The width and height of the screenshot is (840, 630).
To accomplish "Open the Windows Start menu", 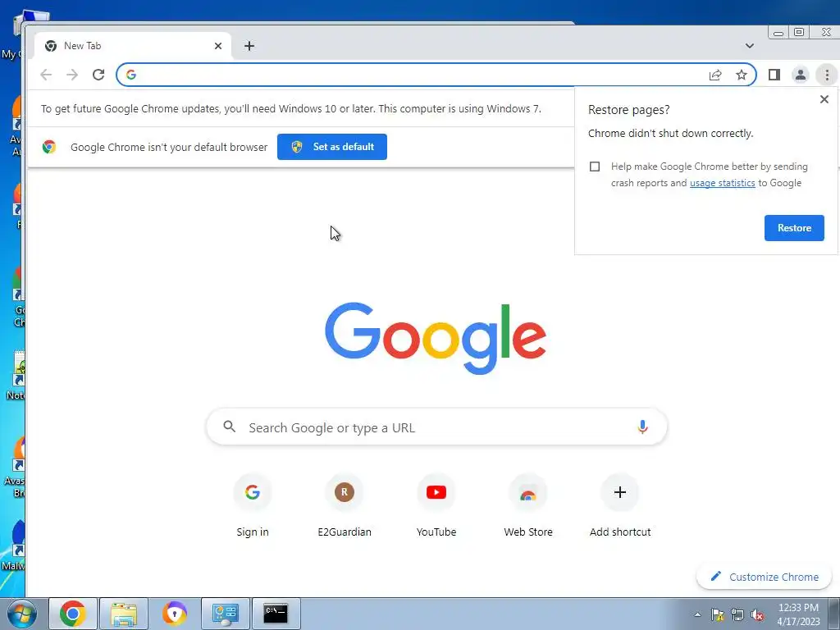I will (x=21, y=614).
